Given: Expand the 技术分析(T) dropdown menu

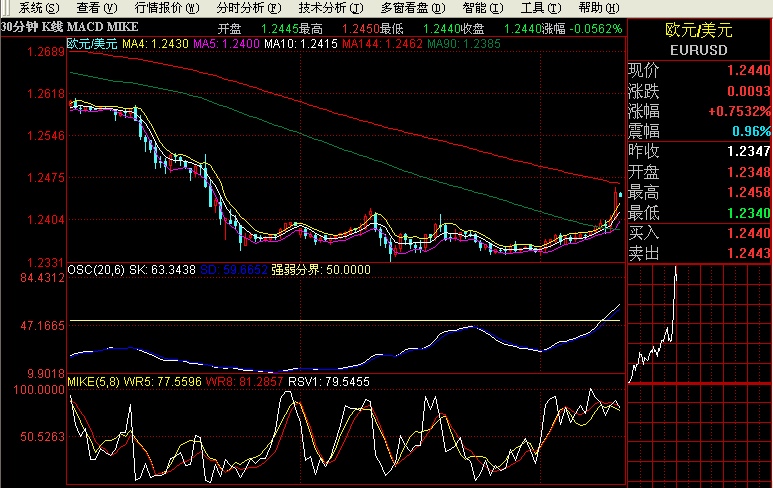Looking at the screenshot, I should (x=329, y=7).
